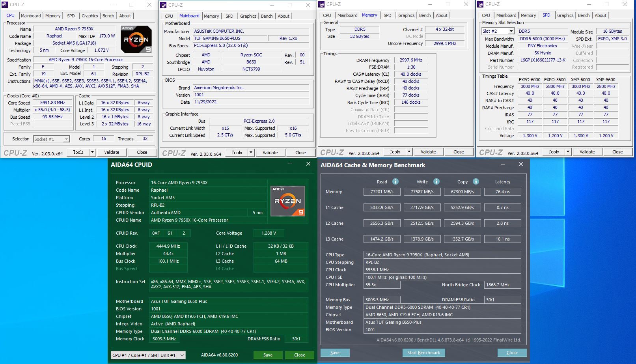
Task: Click the Part Number field 16GP1X1660JJJ77-13-K
Action: [x=543, y=60]
